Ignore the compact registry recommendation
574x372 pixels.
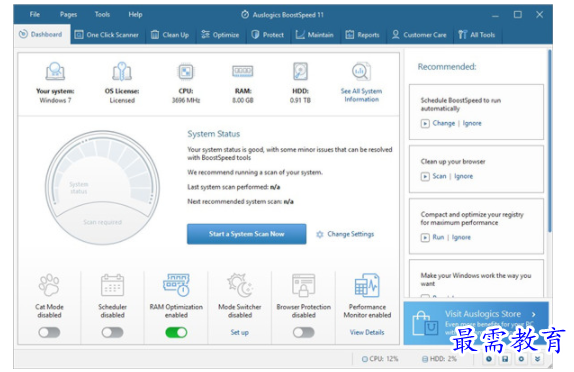(x=461, y=237)
